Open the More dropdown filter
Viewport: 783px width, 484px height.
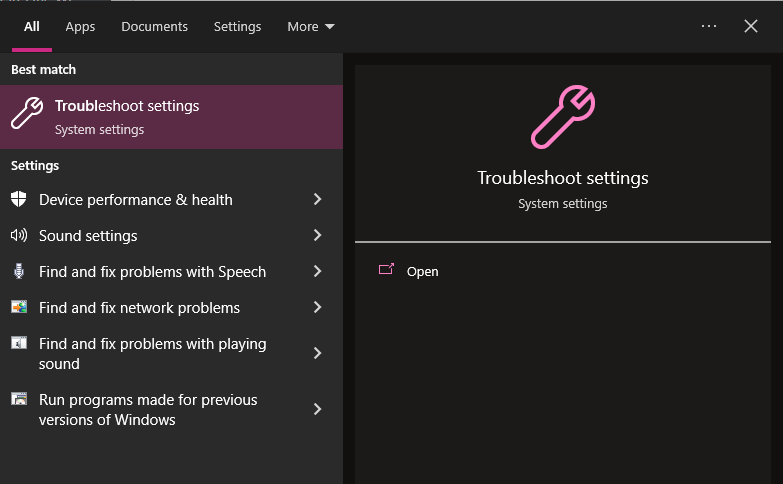[310, 27]
